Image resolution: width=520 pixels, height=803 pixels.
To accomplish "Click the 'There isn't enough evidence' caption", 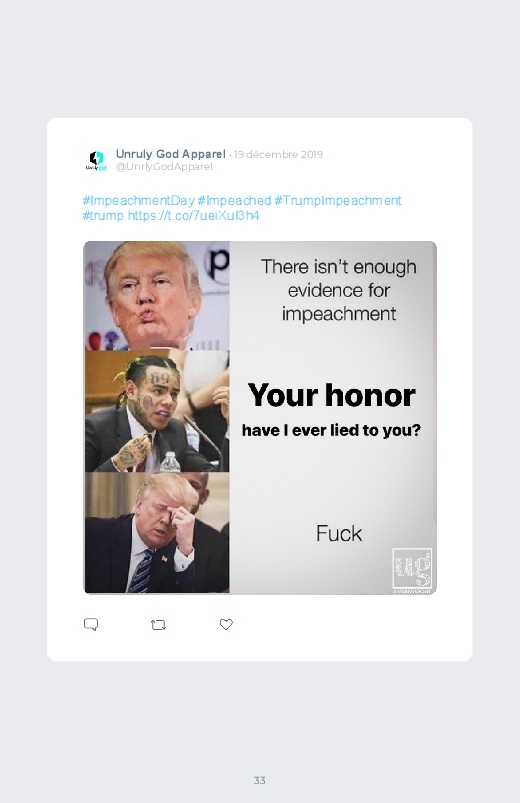I will (x=339, y=290).
